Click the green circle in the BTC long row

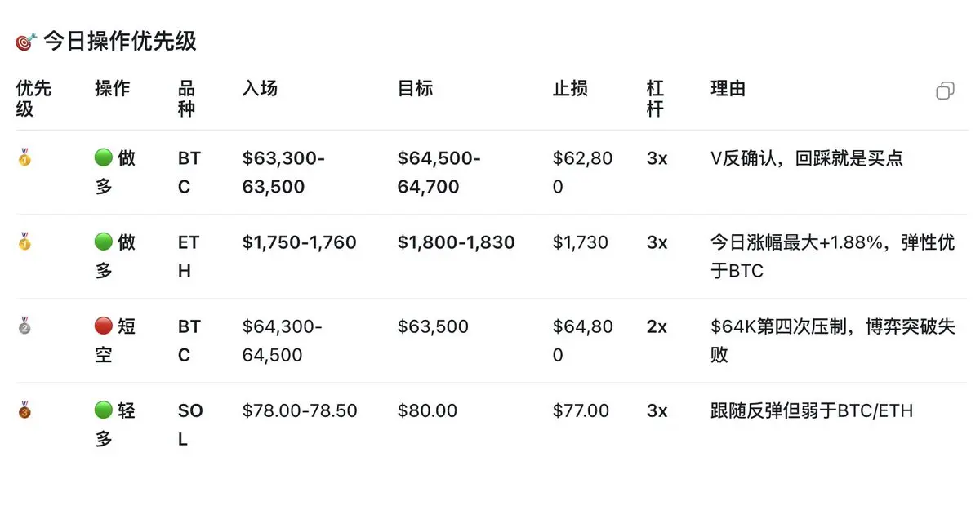tap(104, 158)
